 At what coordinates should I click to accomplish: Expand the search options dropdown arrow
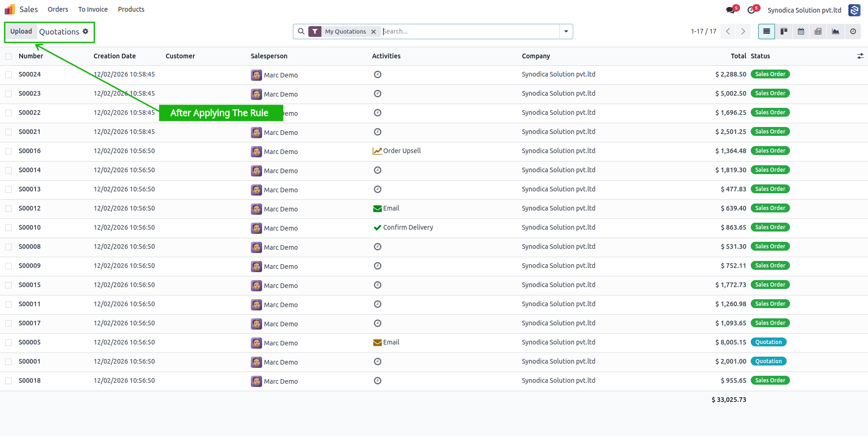click(x=566, y=31)
